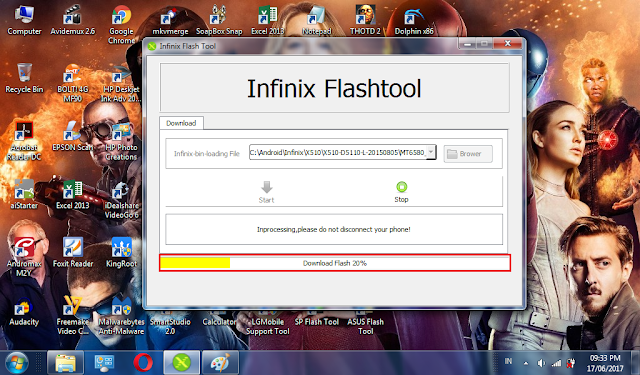The height and width of the screenshot is (375, 640).
Task: Show hidden system tray icons
Action: [526, 363]
